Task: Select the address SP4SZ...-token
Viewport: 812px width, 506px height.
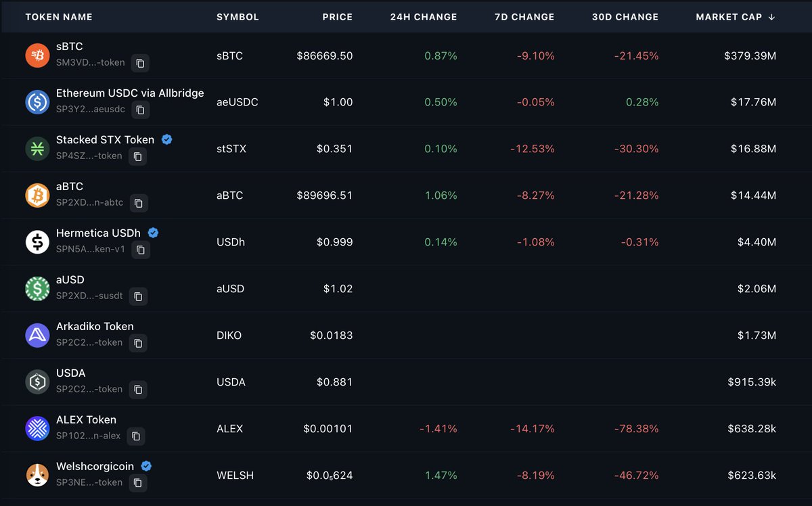Action: point(89,156)
